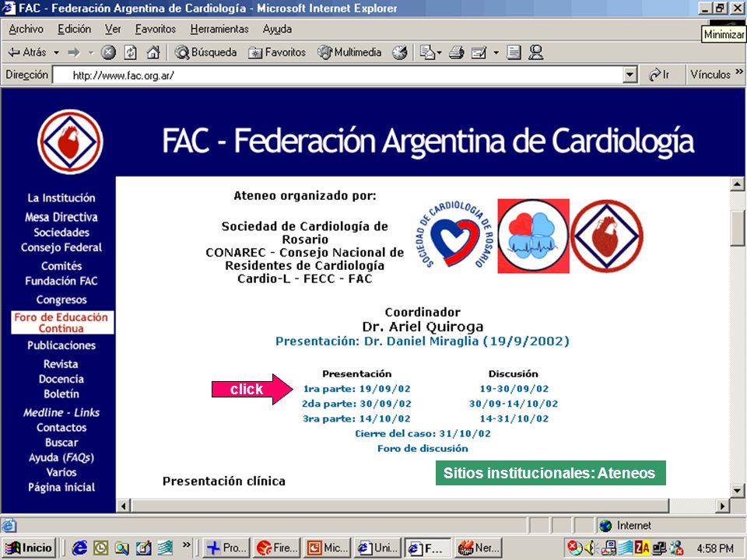Click the horizontal scrollbar left arrow
Screen dimensions: 747x560
[x=124, y=506]
